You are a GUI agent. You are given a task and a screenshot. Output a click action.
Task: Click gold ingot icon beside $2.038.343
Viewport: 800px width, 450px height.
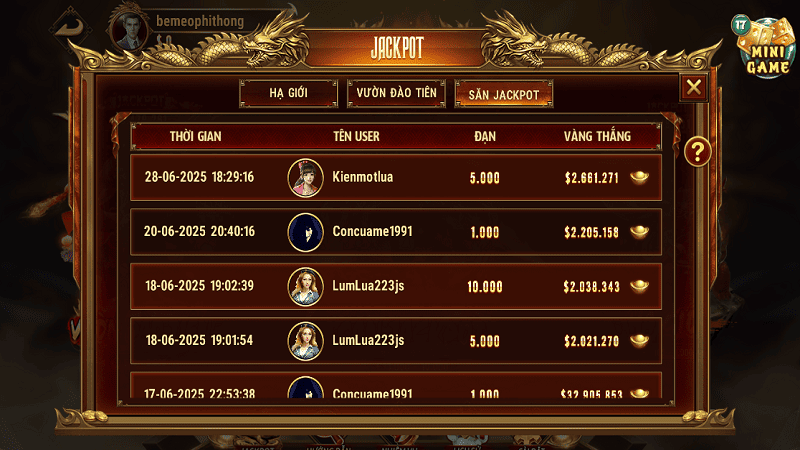(x=639, y=286)
